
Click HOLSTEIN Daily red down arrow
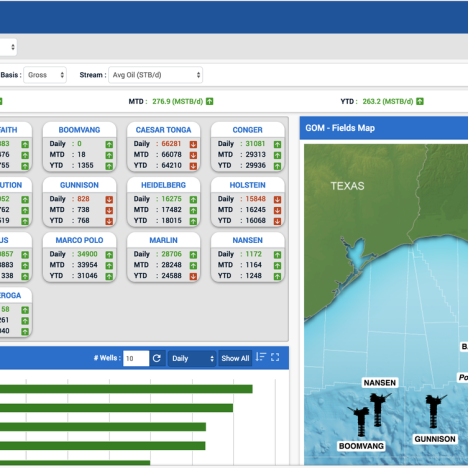click(x=277, y=200)
